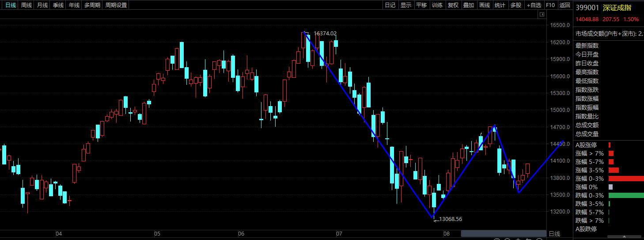644x240 pixels.
Task: Click the chart's horizontal scrollbar thumb
Action: (504, 233)
